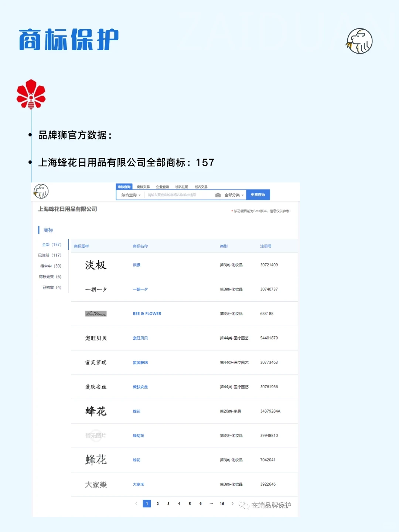Select the 企业查询 tab
The width and height of the screenshot is (399, 532).
click(x=163, y=187)
